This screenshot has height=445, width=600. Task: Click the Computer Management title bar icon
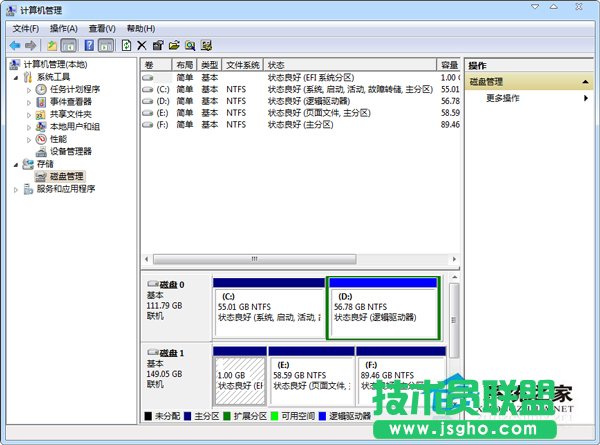(x=11, y=10)
